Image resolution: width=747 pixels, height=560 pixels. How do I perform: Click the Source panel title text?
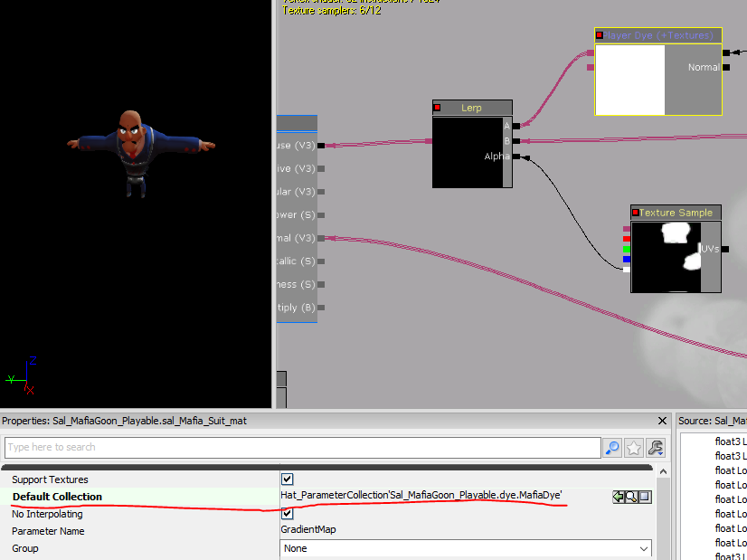[713, 421]
